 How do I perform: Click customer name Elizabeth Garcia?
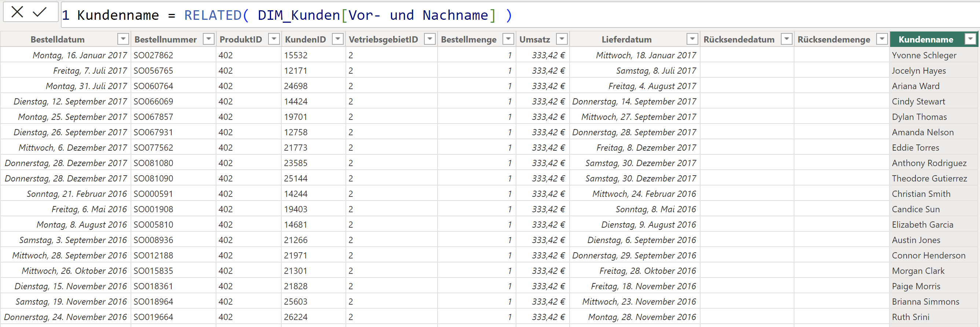[922, 225]
